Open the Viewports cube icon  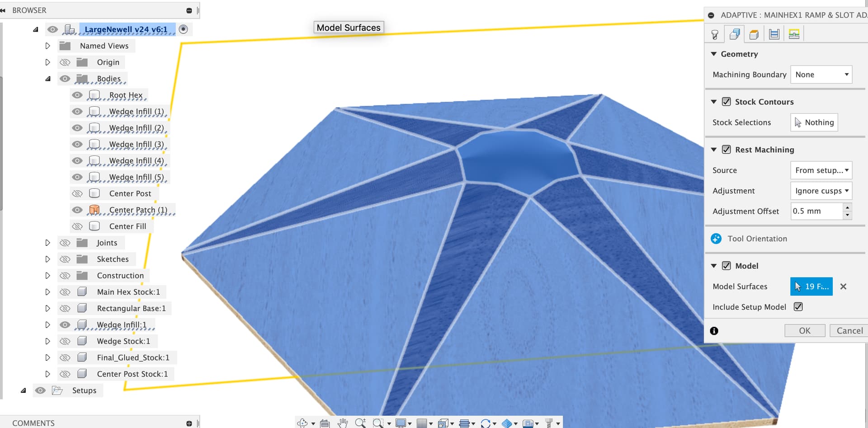[443, 423]
